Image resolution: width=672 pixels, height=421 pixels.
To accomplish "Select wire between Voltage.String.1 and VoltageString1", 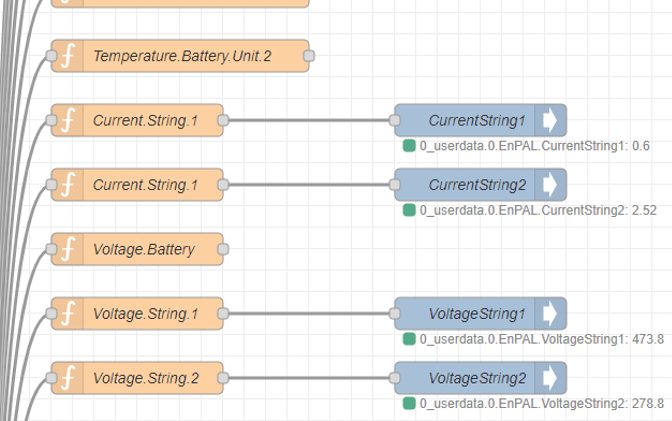I will 308,314.
